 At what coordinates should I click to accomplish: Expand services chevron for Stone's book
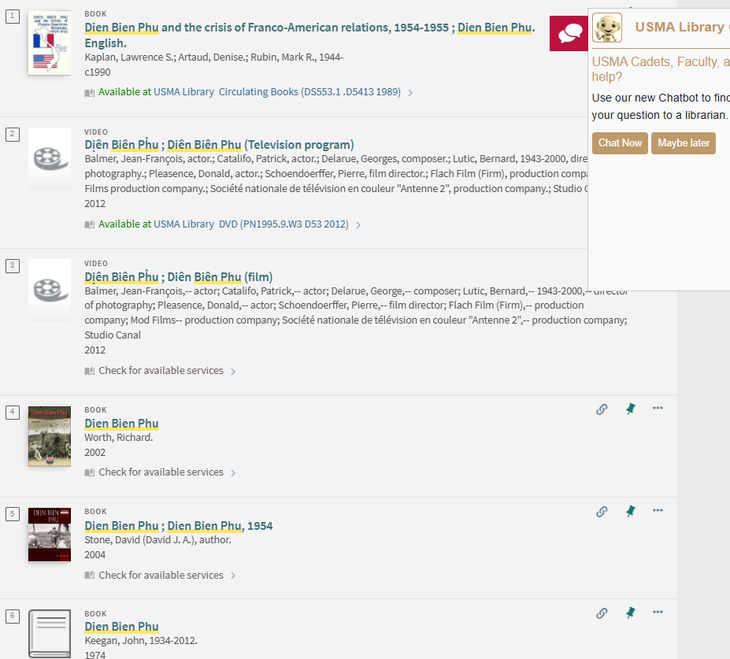click(x=233, y=576)
